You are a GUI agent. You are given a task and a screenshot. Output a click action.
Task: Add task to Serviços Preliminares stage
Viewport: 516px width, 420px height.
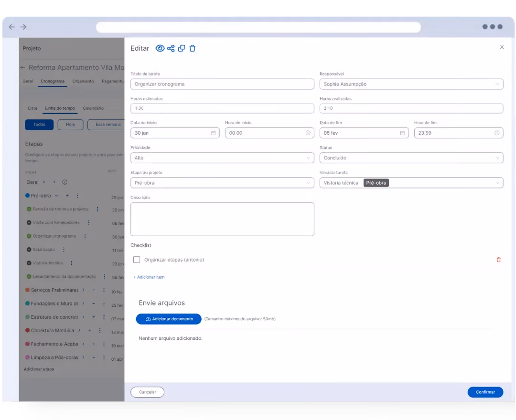tap(94, 290)
